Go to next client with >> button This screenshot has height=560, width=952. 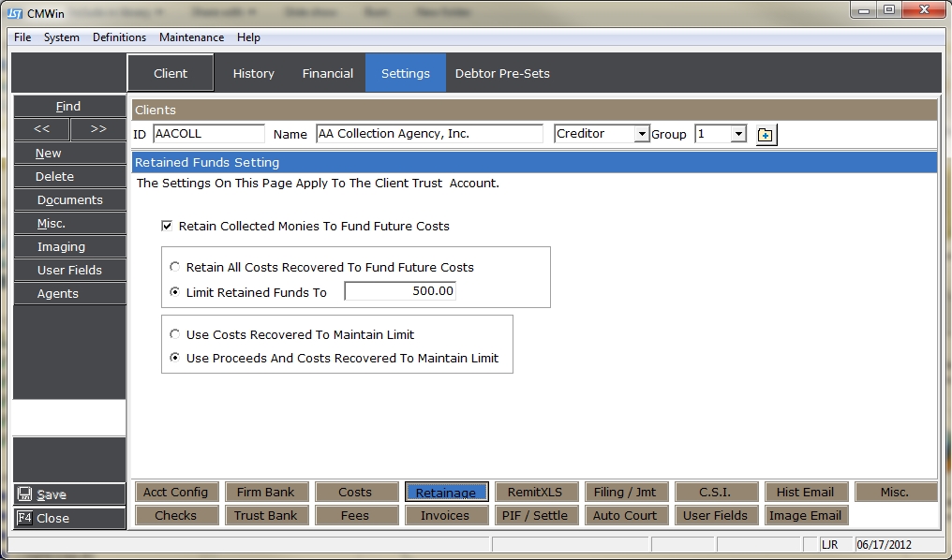(97, 129)
